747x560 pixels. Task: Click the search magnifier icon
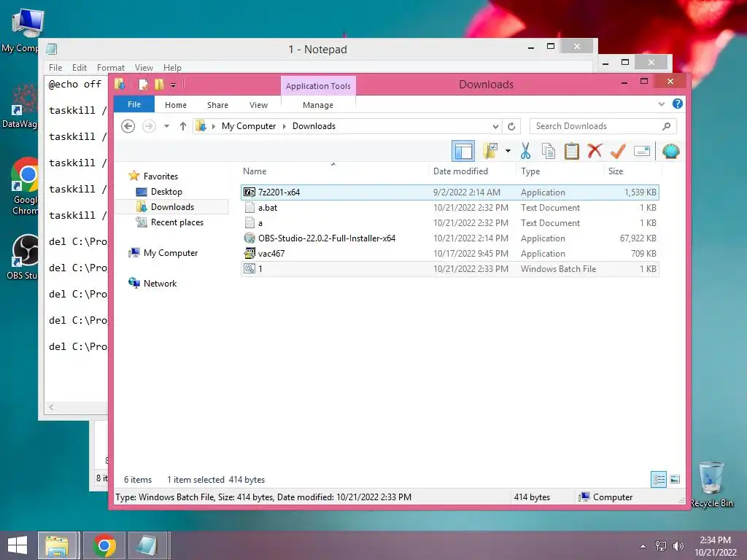click(667, 126)
